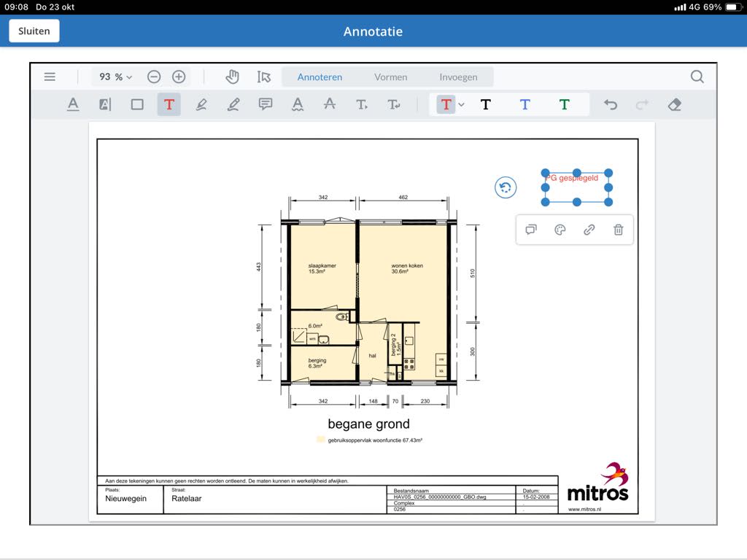747x560 pixels.
Task: Select the selection arrow tool
Action: 263,77
